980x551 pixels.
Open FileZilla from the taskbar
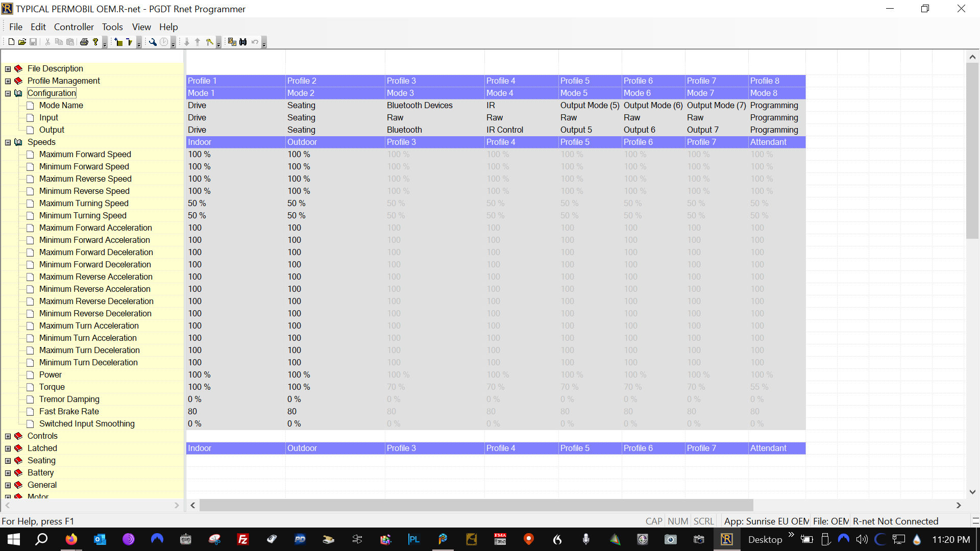click(243, 539)
